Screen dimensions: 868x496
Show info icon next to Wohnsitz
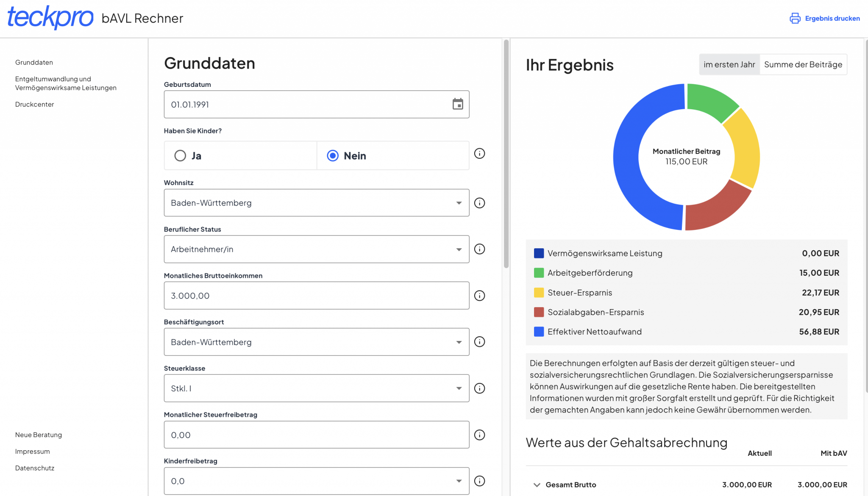tap(479, 203)
